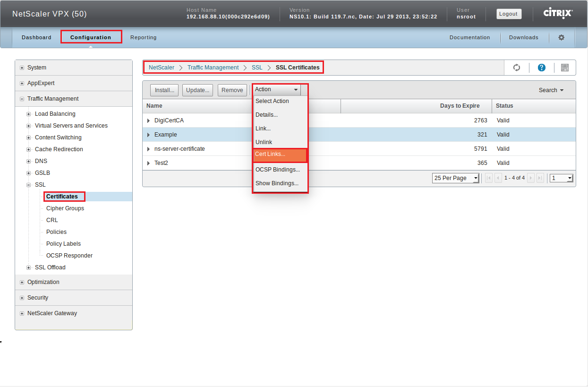Expand the Load Balancing tree node
588x387 pixels.
point(29,114)
